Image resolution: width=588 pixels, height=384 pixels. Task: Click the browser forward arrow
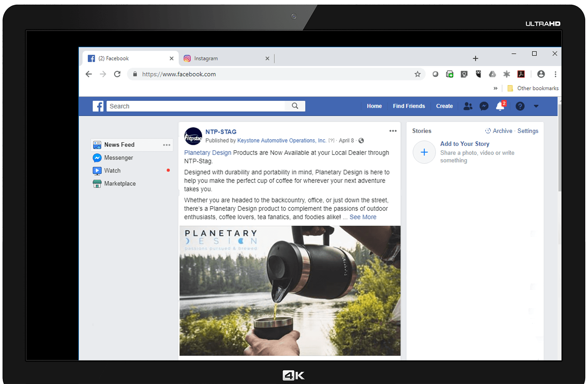(103, 74)
